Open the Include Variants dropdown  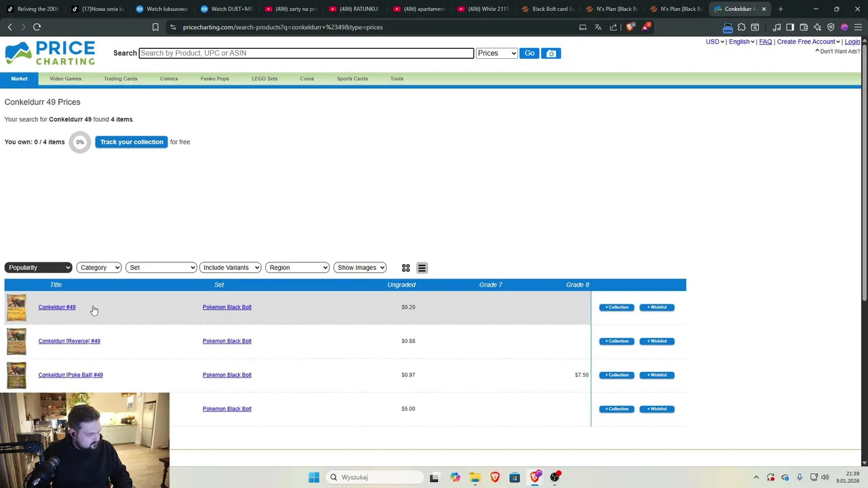tap(231, 268)
